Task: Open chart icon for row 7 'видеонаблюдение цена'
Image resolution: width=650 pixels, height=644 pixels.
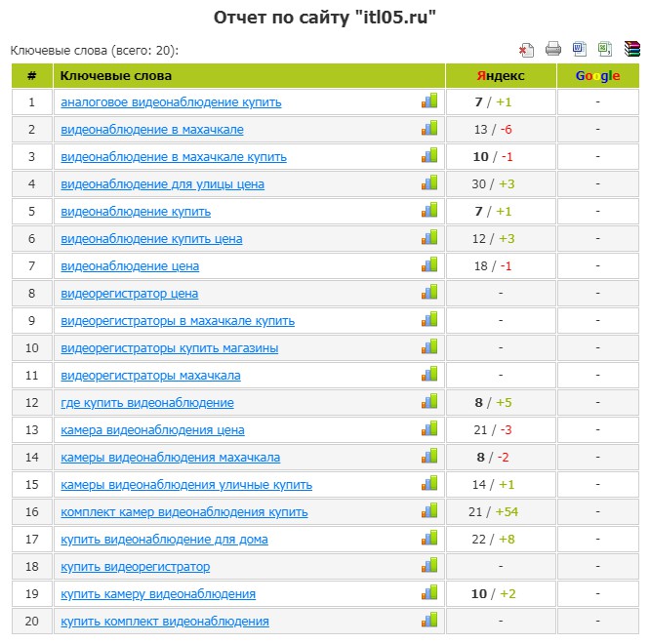Action: pos(429,264)
